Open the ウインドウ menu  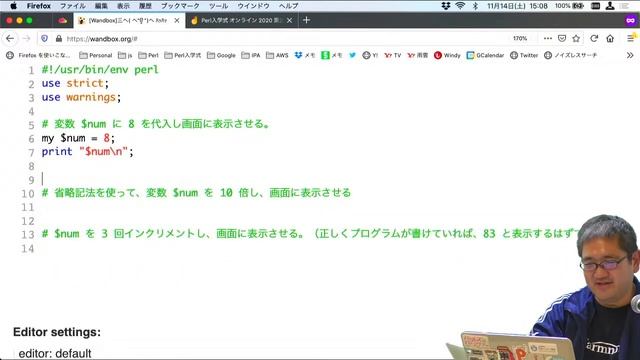pyautogui.click(x=253, y=6)
